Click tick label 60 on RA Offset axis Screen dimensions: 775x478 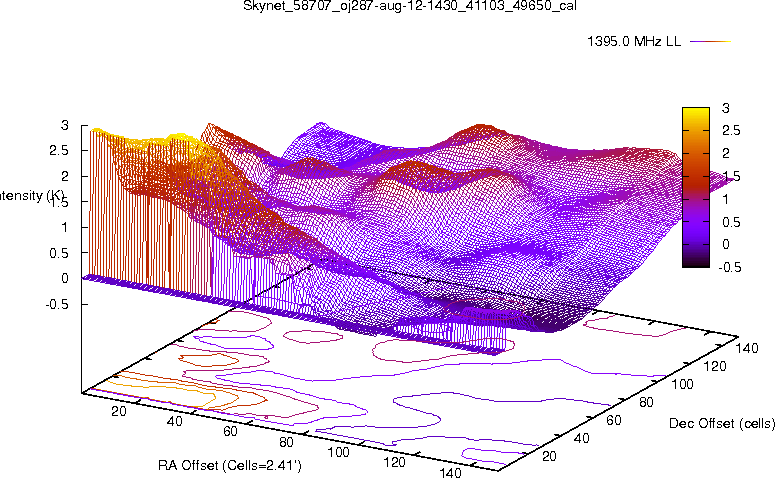coord(230,431)
